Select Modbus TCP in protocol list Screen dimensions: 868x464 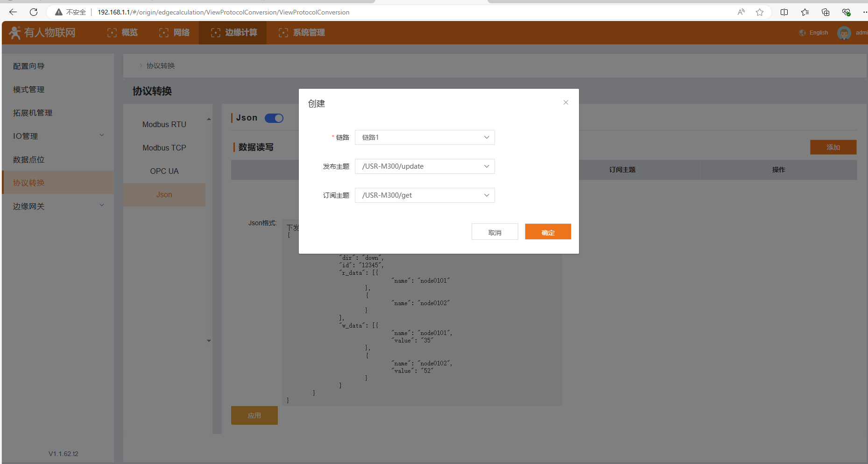(164, 148)
